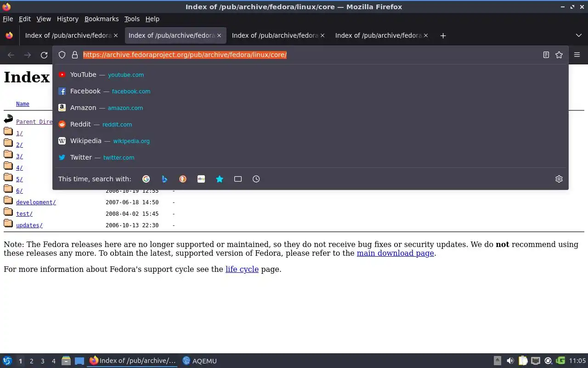Bookmark this page with the star icon
Screen dimensions: 588x368
tap(559, 55)
